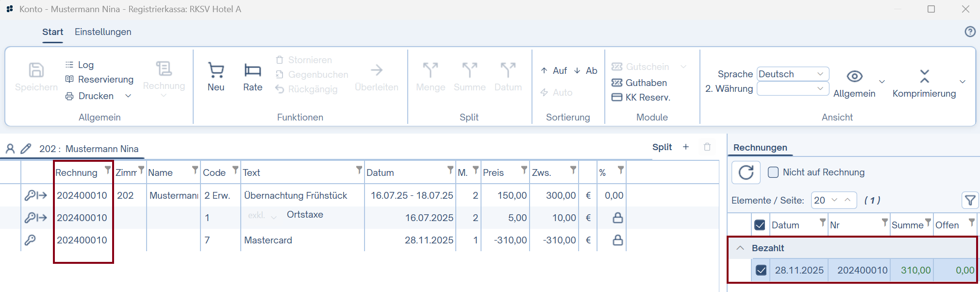Select the Rechnungen panel tab
The image size is (980, 292).
[x=760, y=148]
